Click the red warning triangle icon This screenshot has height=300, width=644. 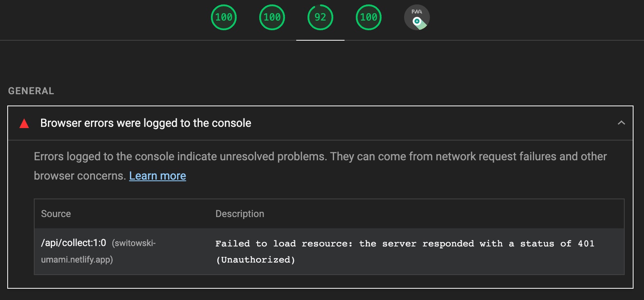[24, 123]
